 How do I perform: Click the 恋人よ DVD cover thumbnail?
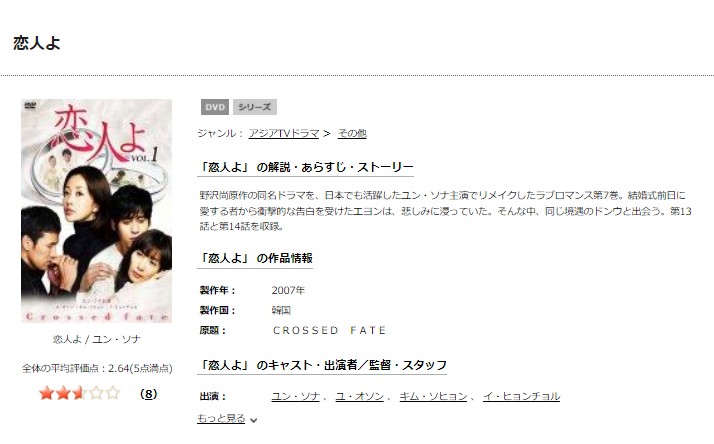pos(97,211)
